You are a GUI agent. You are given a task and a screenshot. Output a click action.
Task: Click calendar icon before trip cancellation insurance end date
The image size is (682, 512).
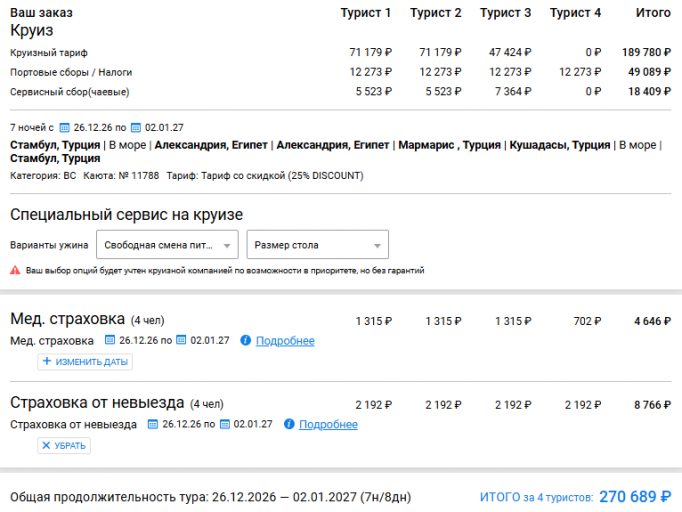[x=224, y=424]
